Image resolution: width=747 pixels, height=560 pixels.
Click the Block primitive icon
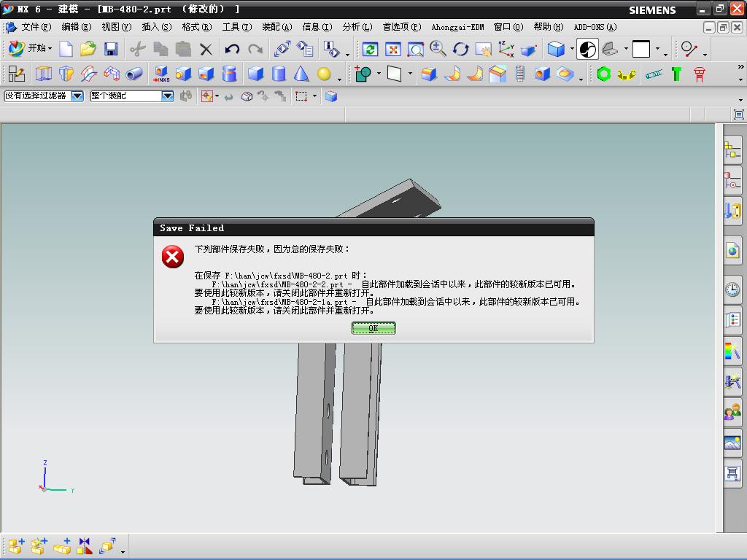(x=256, y=74)
